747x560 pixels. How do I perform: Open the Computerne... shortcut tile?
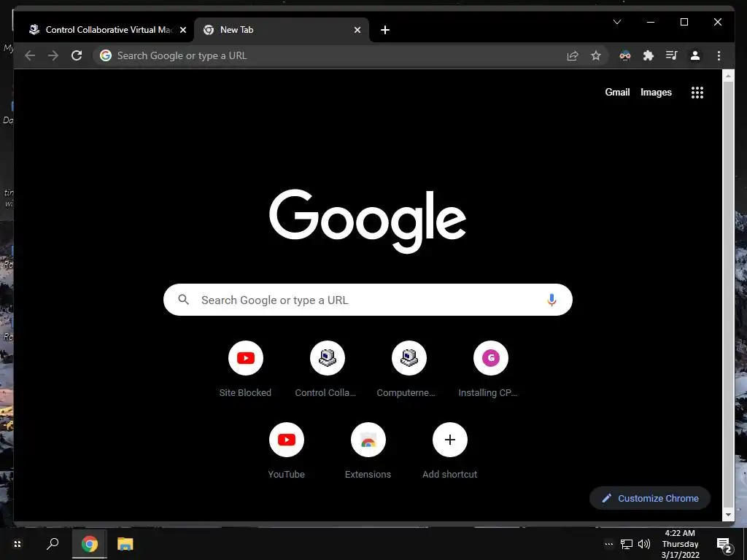pos(409,370)
